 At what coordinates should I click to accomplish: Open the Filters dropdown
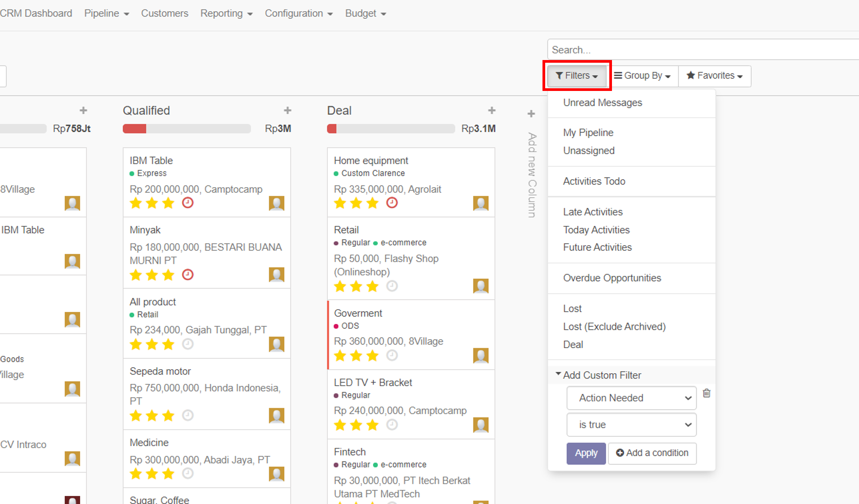coord(577,76)
